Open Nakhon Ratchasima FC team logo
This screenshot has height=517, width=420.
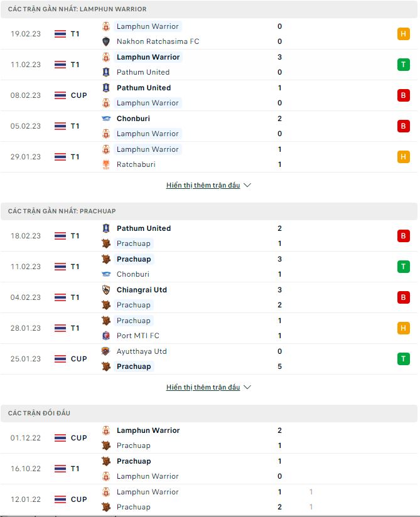pos(105,42)
